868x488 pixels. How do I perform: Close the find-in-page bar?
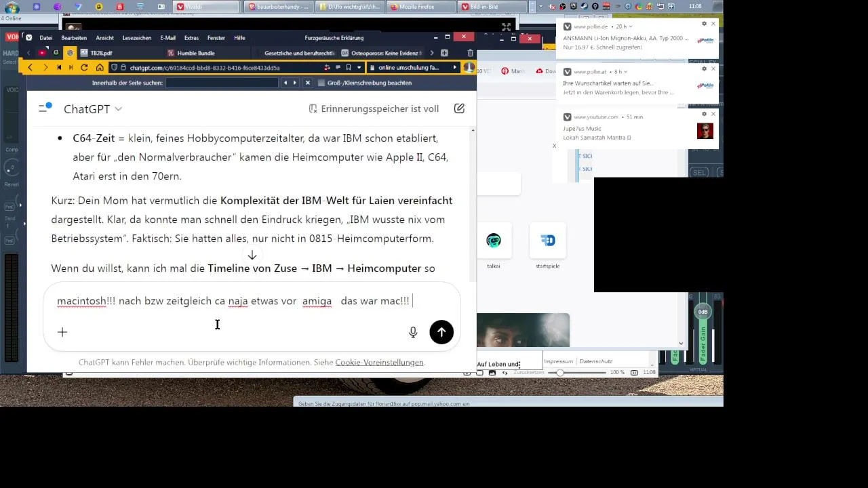308,83
